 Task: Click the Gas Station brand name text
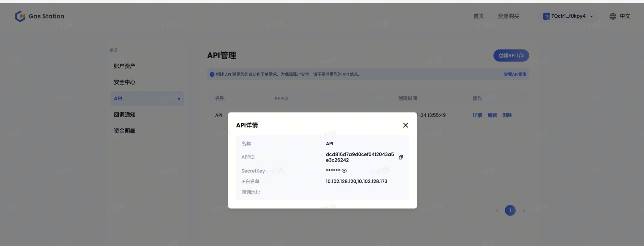click(46, 16)
